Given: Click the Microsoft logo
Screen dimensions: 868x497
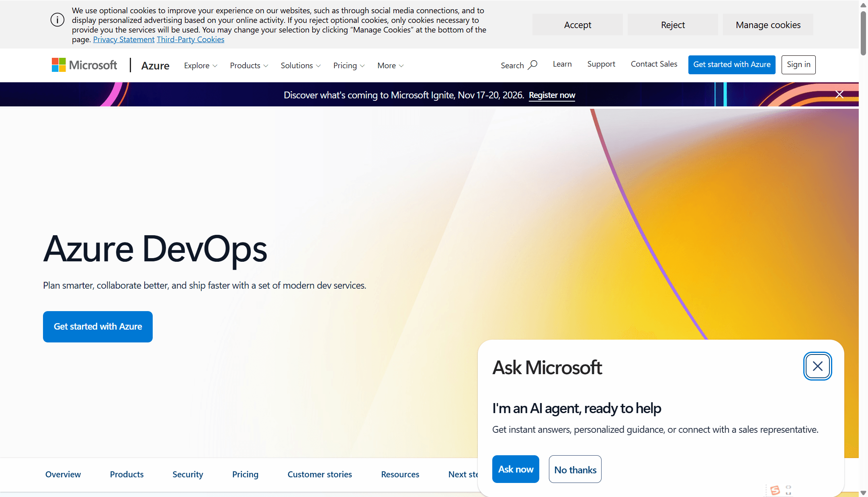Looking at the screenshot, I should (x=84, y=65).
